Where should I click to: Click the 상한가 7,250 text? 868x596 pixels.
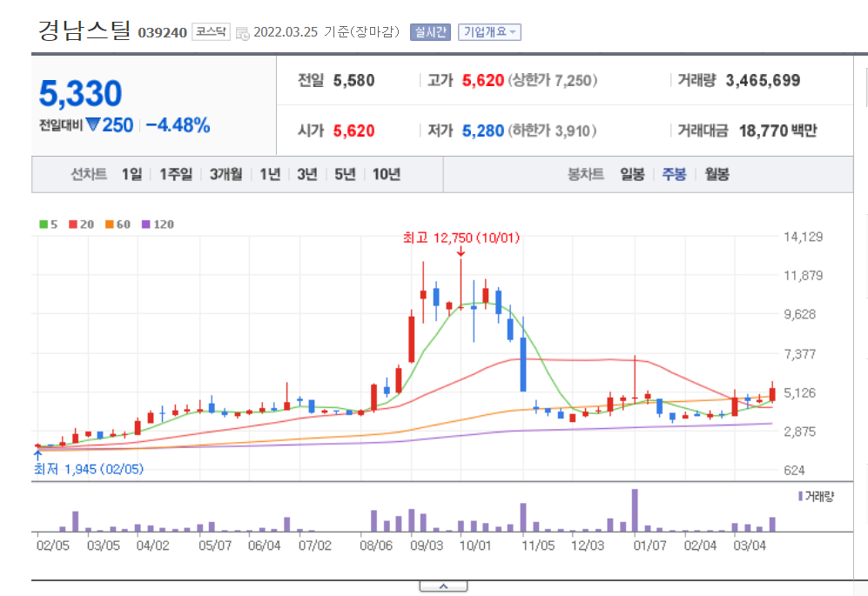pos(553,81)
